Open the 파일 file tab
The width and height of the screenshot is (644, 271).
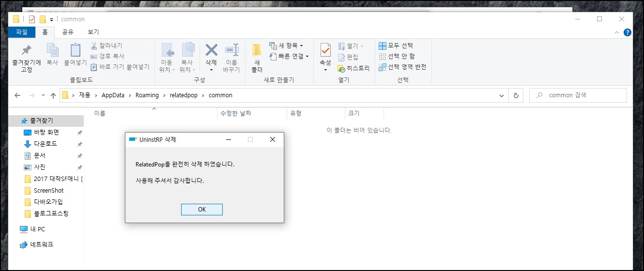click(22, 32)
